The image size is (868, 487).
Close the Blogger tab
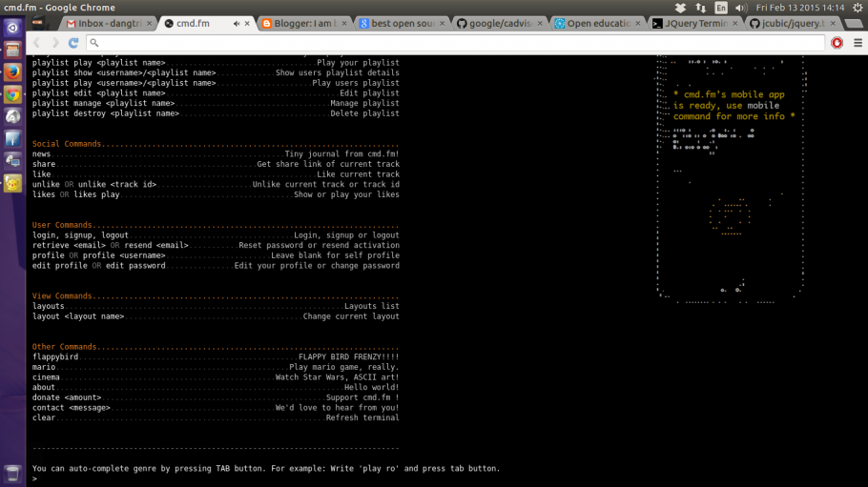(x=345, y=24)
